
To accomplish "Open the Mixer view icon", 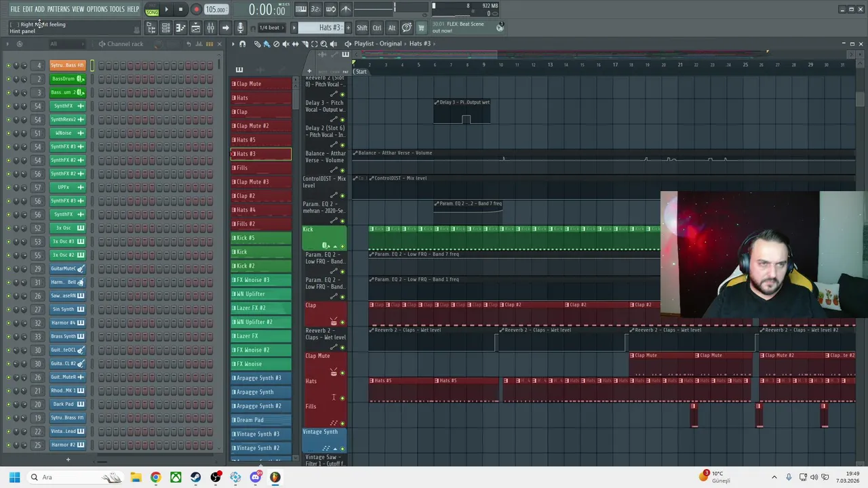I will 210,28.
